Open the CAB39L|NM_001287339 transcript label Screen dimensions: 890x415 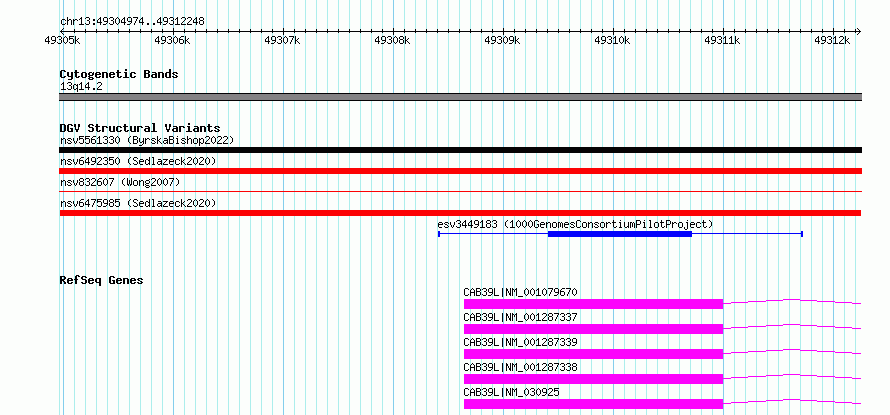[x=520, y=342]
